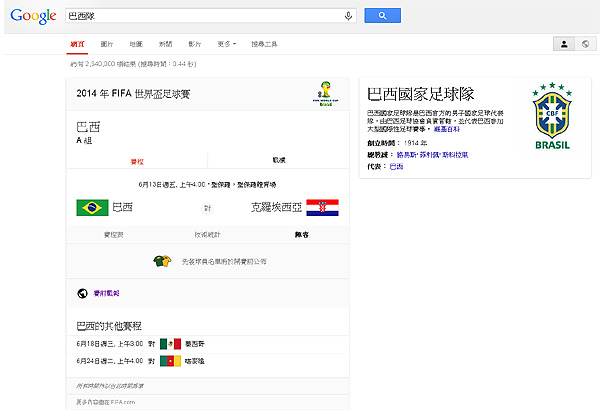Open 搜尋工具 (Search tools)
The height and width of the screenshot is (410, 600).
264,44
